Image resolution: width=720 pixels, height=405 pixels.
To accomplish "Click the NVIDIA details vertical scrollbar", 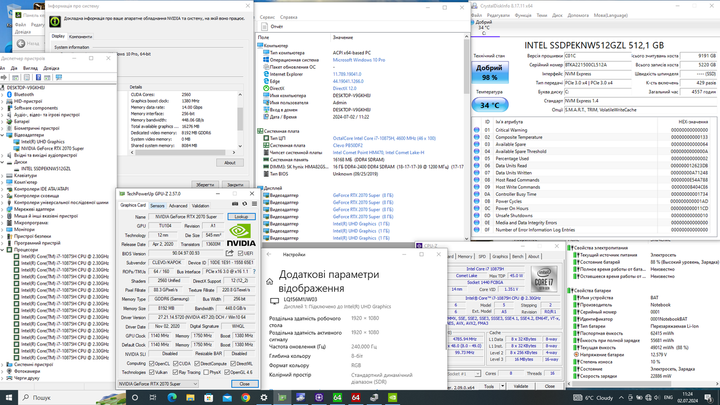I will [240, 119].
